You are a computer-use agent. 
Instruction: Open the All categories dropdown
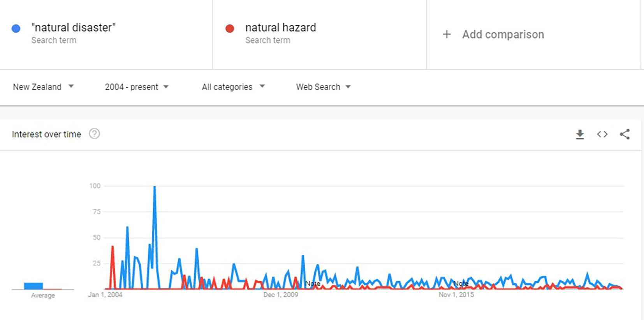[x=233, y=87]
